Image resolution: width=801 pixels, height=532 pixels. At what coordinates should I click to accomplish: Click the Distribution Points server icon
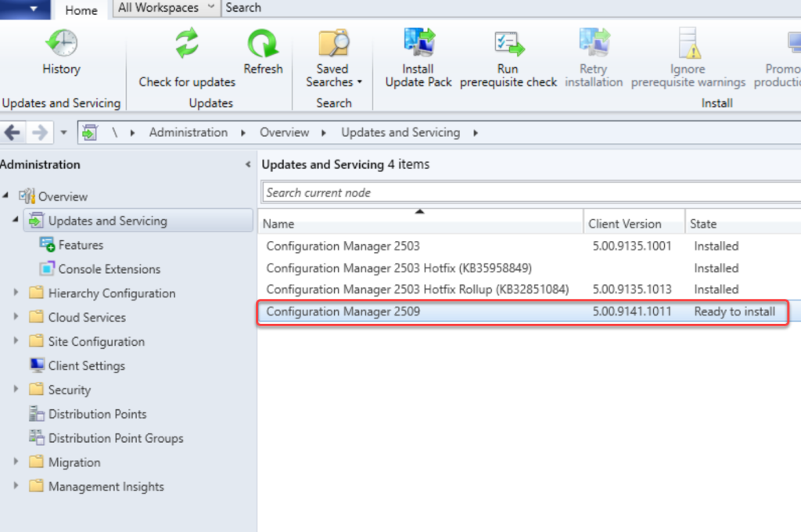36,413
